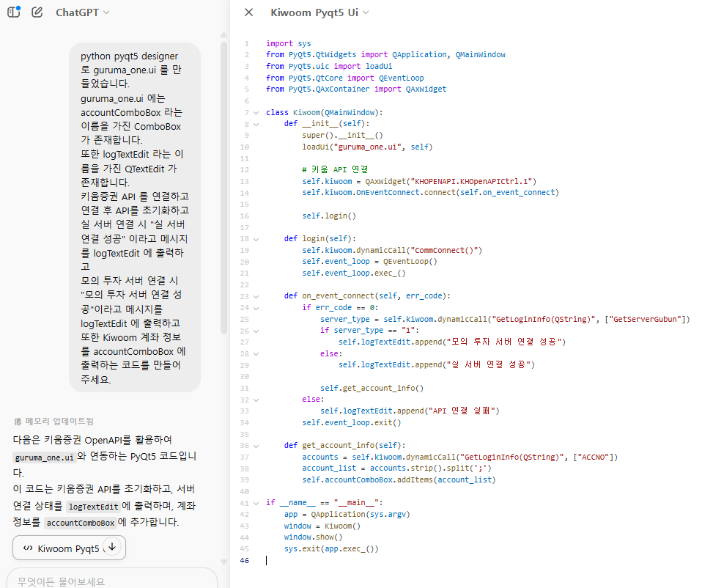This screenshot has width=702, height=588.
Task: Collapse the __init__ method fold arrow on line 8
Action: click(x=256, y=124)
